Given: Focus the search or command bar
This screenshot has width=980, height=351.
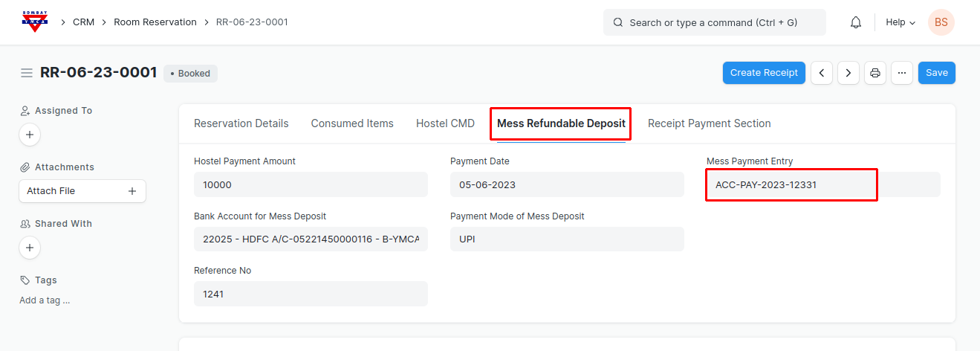Looking at the screenshot, I should (x=714, y=22).
